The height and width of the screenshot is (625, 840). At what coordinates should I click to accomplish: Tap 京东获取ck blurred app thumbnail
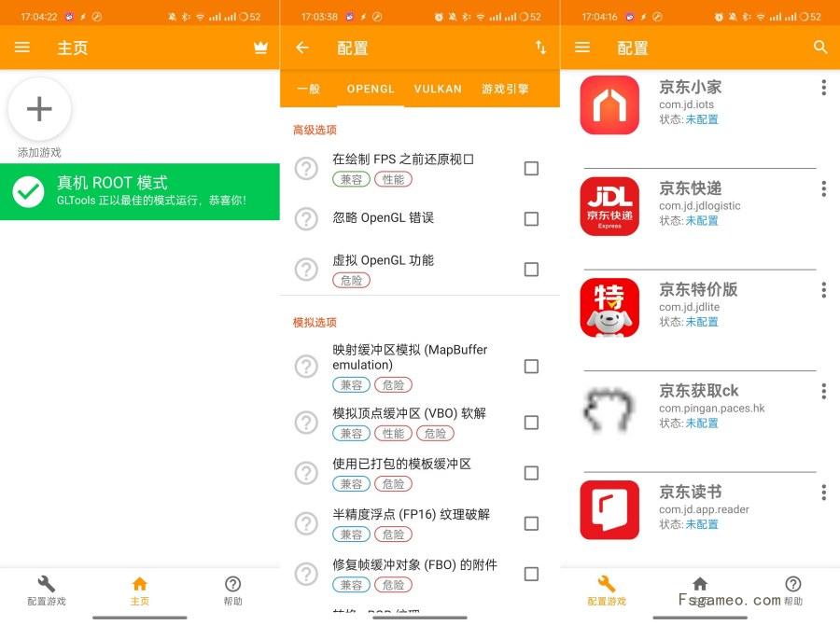[609, 410]
